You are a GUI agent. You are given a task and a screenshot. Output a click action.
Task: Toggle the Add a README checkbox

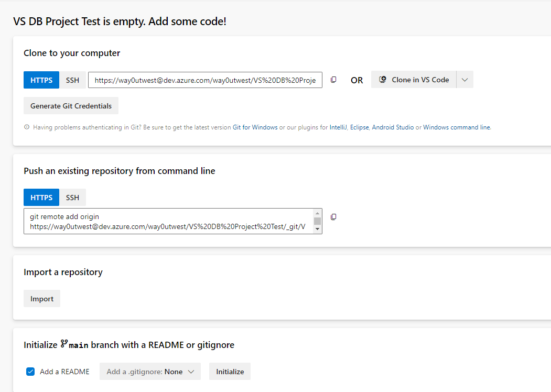point(30,372)
